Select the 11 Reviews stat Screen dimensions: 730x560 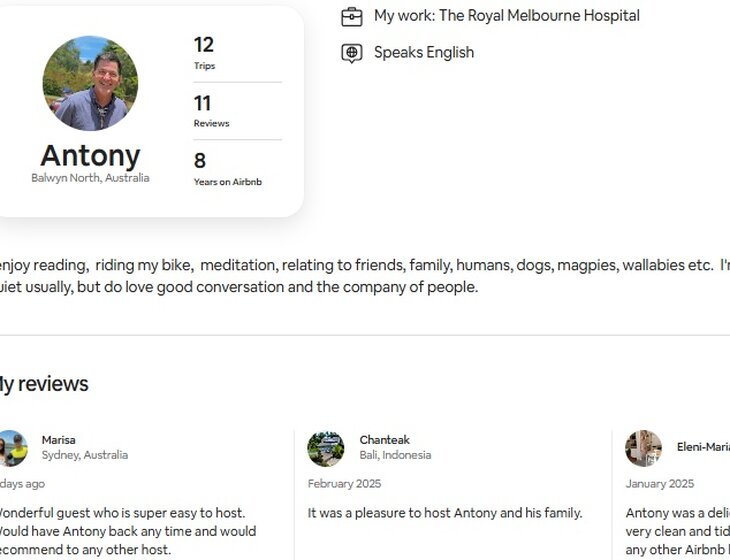click(x=211, y=111)
